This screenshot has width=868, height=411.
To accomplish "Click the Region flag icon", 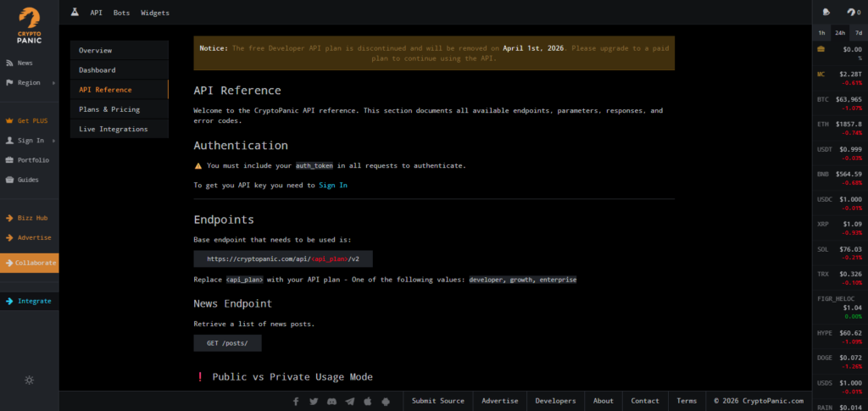I will coord(9,82).
